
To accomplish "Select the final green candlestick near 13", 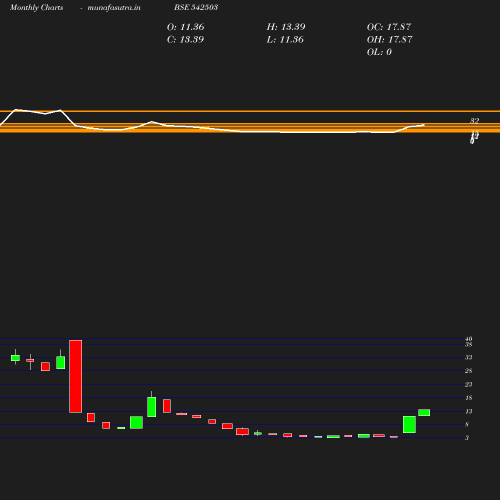I will click(424, 413).
